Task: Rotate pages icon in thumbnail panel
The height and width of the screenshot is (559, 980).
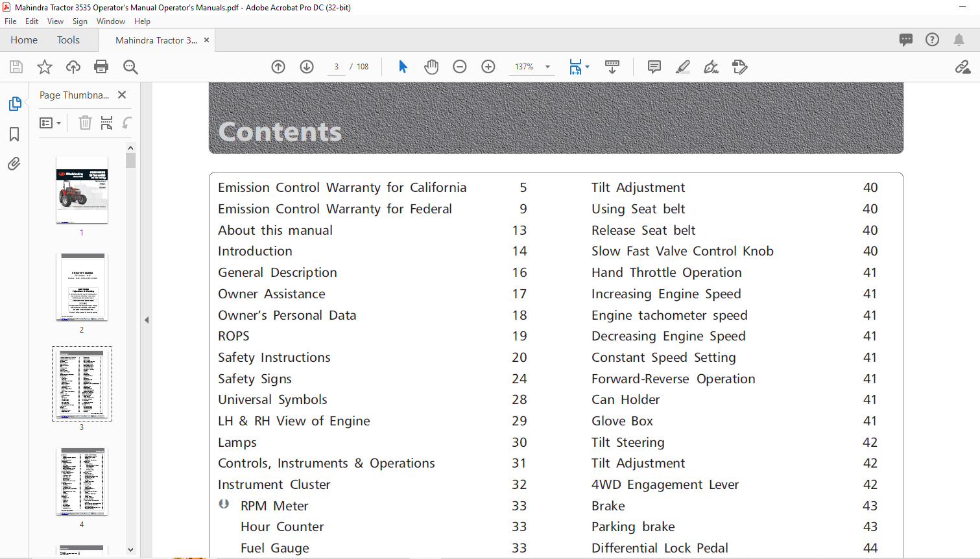Action: point(127,123)
